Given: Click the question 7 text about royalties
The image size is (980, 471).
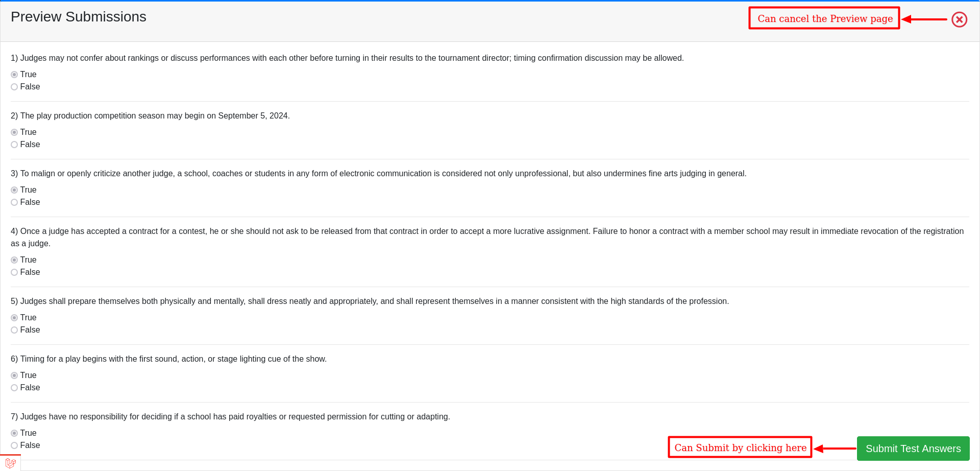Looking at the screenshot, I should 230,417.
